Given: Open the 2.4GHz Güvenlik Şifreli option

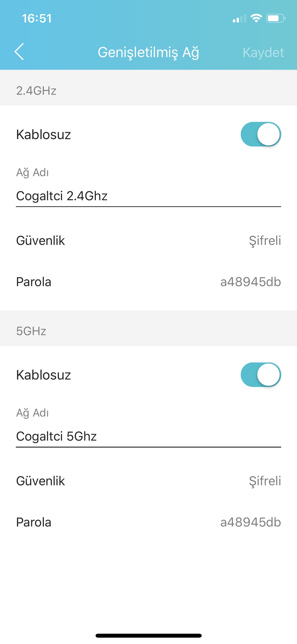Looking at the screenshot, I should pyautogui.click(x=265, y=241).
